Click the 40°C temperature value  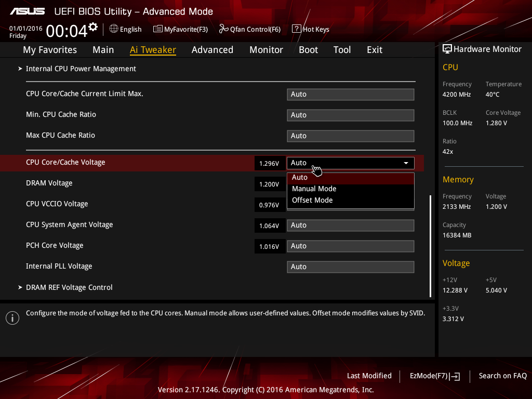(493, 95)
